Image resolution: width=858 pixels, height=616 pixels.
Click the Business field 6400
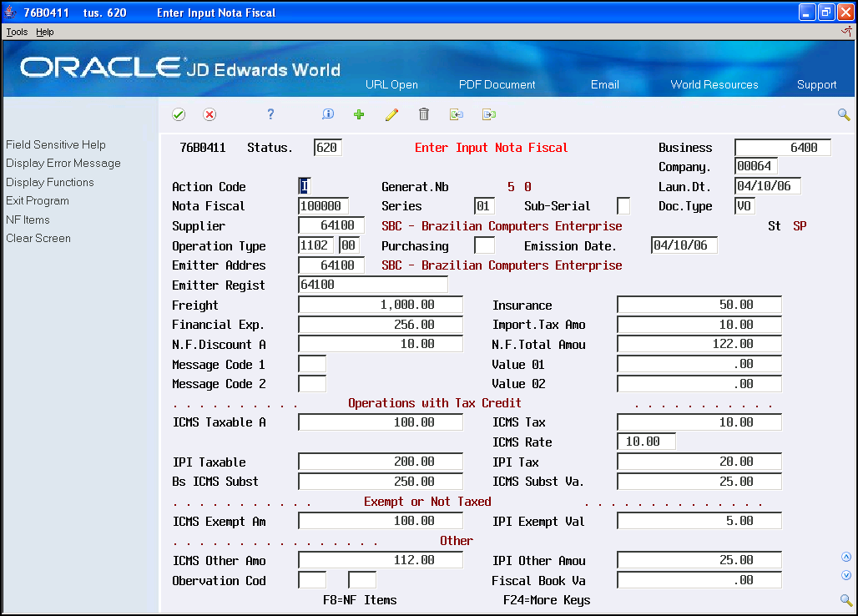click(783, 147)
